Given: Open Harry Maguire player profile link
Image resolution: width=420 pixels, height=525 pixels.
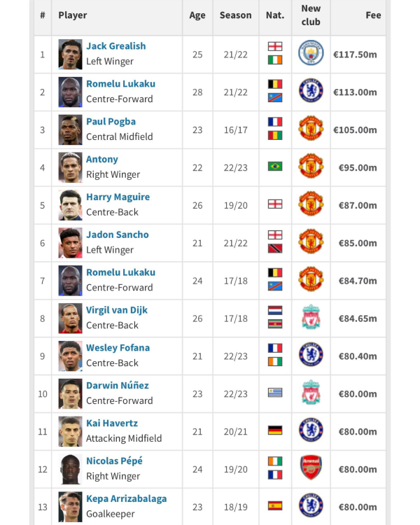Looking at the screenshot, I should click(x=118, y=197).
